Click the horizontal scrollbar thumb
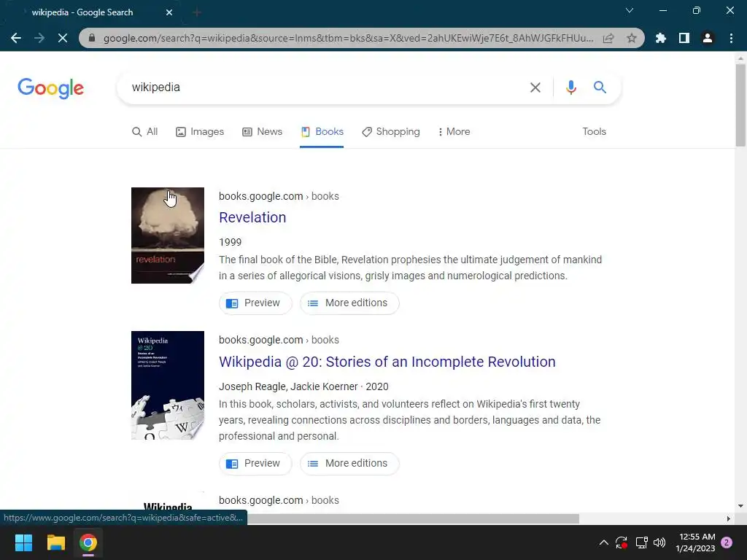 413,518
